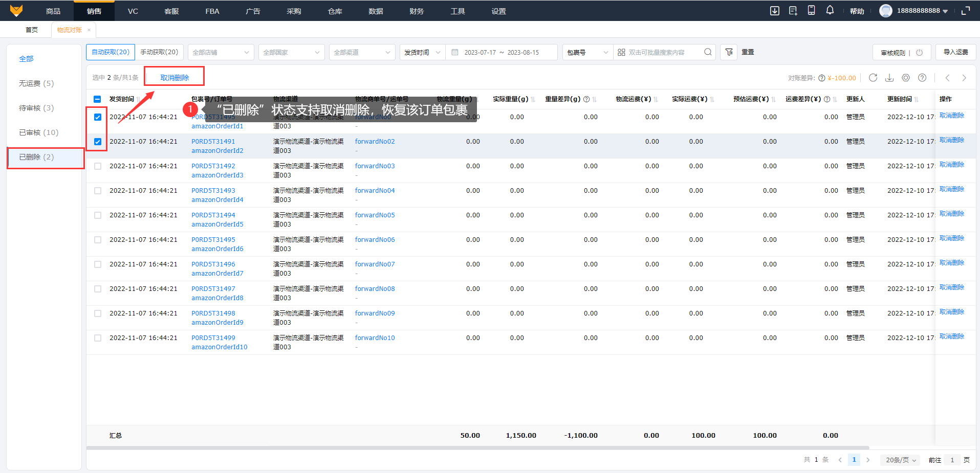Open the 财务 menu in top navigation
The height and width of the screenshot is (473, 980).
pos(417,11)
